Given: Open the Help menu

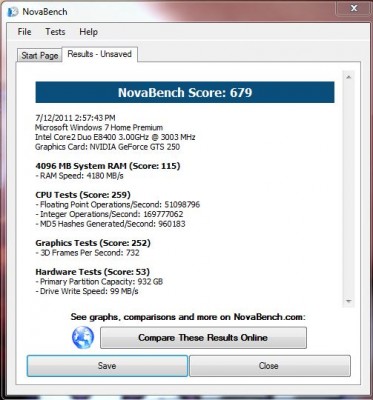Looking at the screenshot, I should (x=88, y=32).
